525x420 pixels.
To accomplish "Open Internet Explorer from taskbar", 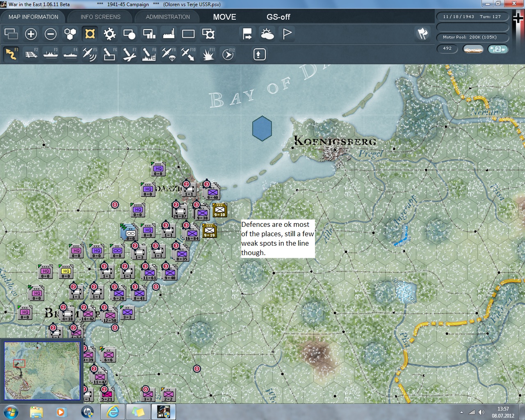I will click(113, 412).
